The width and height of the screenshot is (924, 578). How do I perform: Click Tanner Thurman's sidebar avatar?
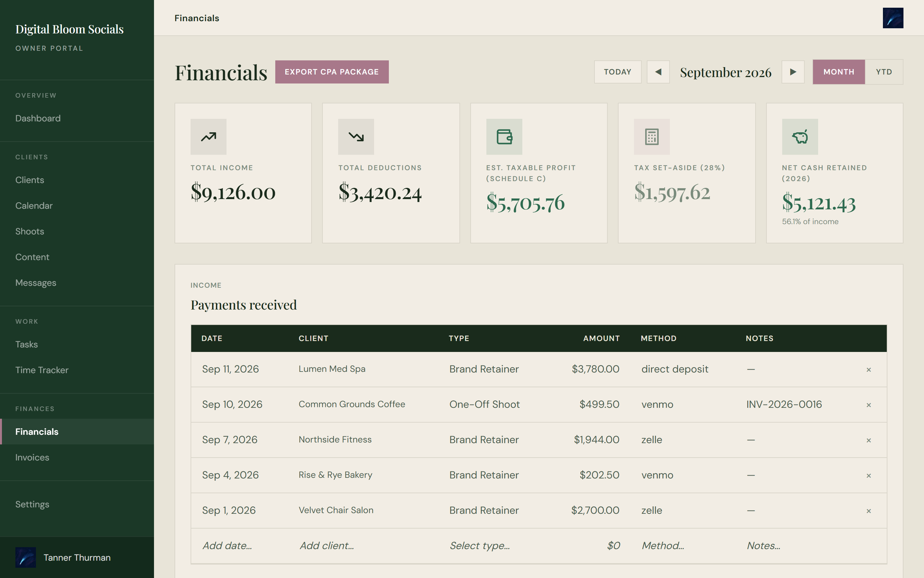26,557
